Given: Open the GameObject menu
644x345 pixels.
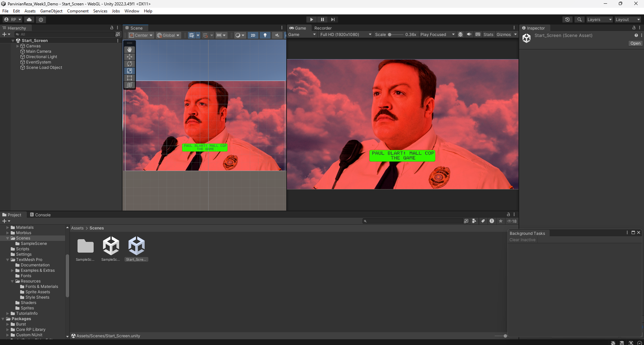Looking at the screenshot, I should [x=51, y=11].
